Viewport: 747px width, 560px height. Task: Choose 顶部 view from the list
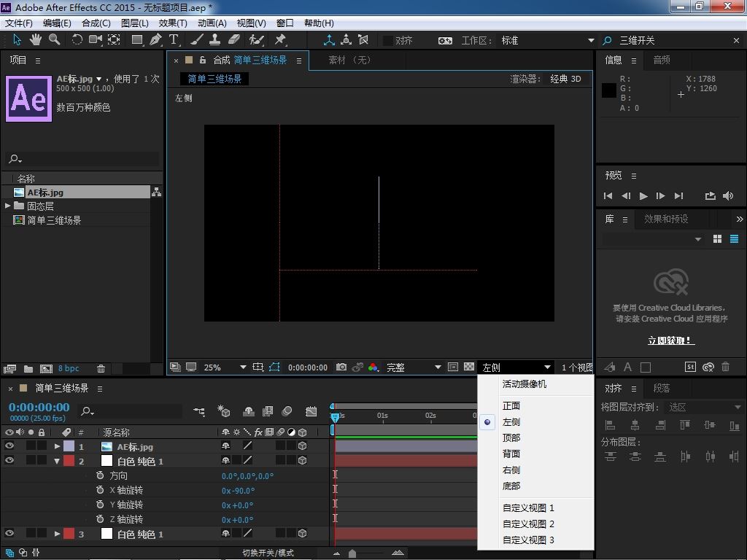point(511,437)
